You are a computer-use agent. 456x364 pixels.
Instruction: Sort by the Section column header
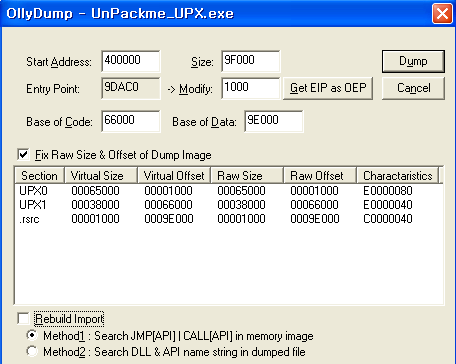click(x=39, y=176)
